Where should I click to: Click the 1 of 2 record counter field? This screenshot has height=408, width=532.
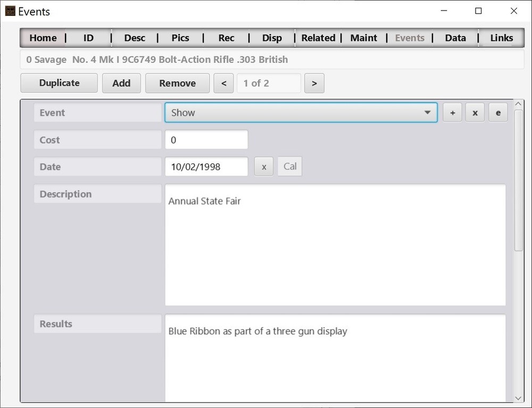(x=268, y=83)
